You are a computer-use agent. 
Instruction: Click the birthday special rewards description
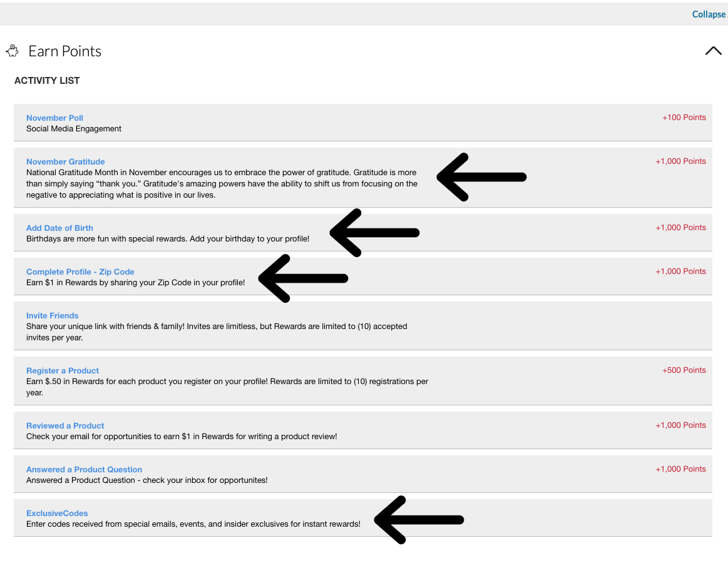pos(168,238)
